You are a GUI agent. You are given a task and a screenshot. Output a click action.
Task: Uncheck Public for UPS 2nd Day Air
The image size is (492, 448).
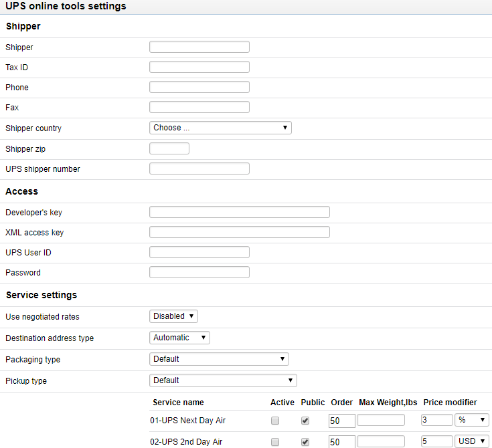(x=305, y=442)
